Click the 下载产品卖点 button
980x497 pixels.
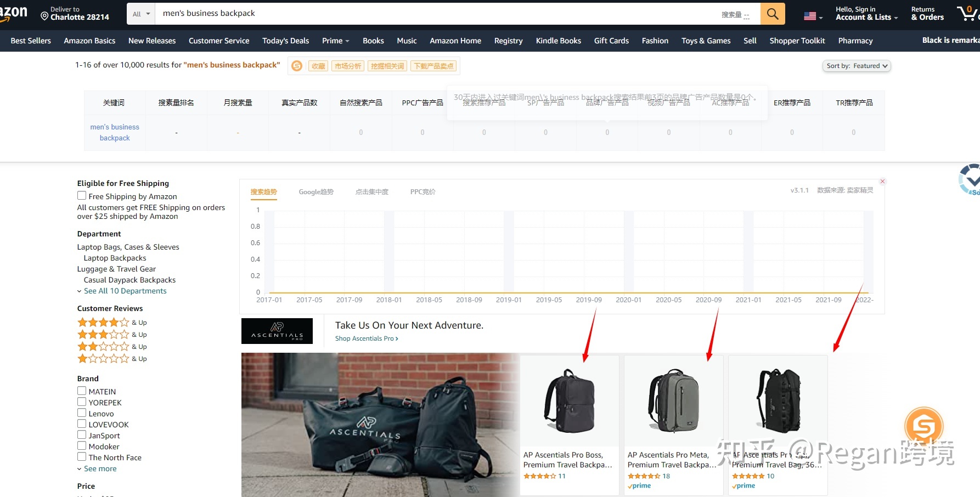click(433, 66)
